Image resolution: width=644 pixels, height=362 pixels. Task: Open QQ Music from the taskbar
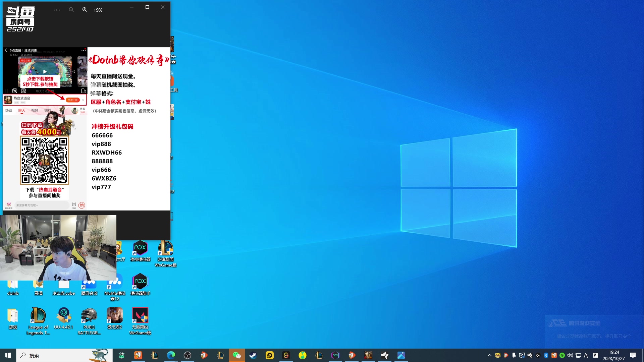click(x=303, y=355)
